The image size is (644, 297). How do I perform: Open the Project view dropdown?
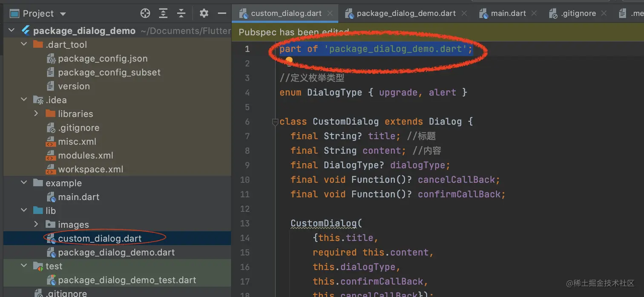(x=63, y=14)
